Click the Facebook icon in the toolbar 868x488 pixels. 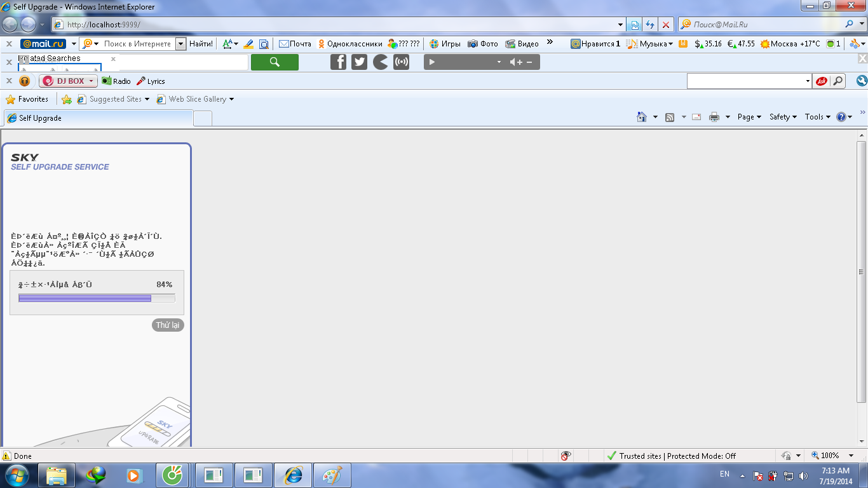[x=339, y=62]
